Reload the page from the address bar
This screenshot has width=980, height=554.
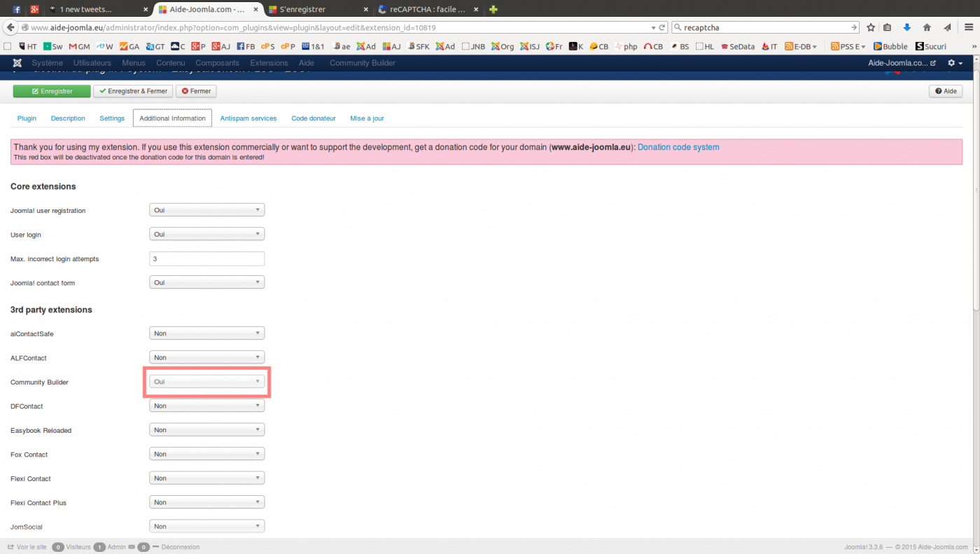(x=662, y=27)
